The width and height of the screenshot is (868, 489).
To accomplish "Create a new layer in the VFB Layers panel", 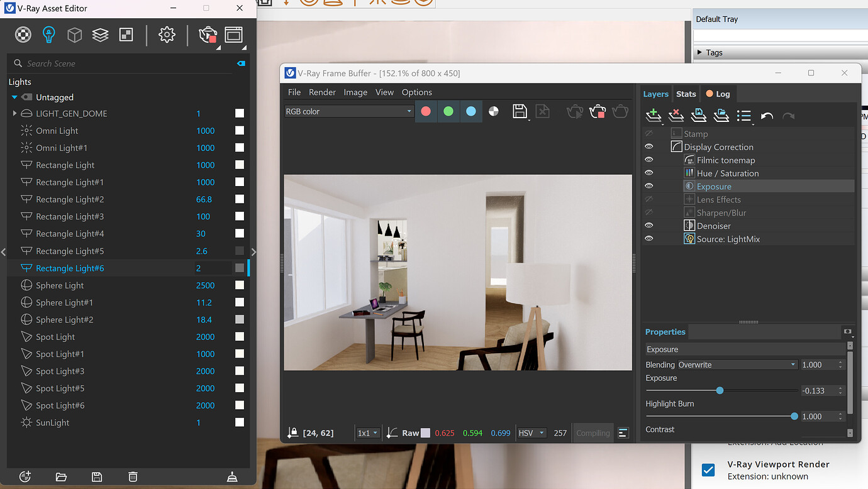I will point(654,116).
